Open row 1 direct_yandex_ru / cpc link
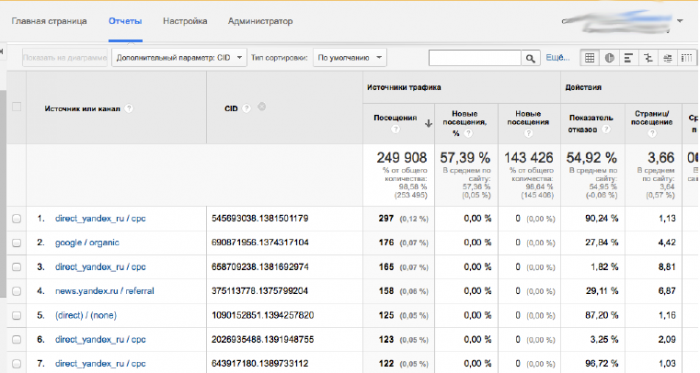 [100, 219]
